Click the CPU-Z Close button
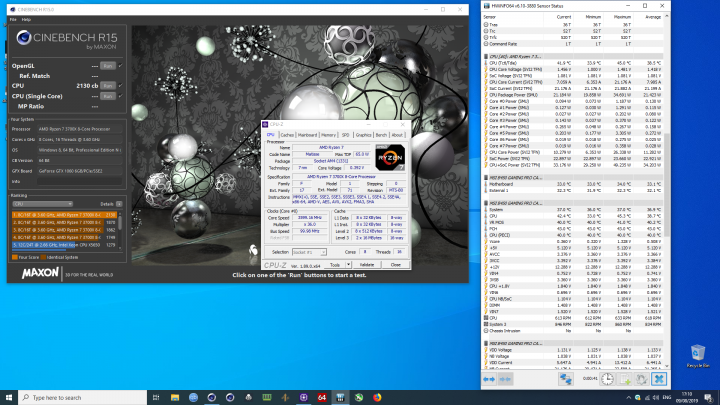The width and height of the screenshot is (720, 405). click(396, 265)
